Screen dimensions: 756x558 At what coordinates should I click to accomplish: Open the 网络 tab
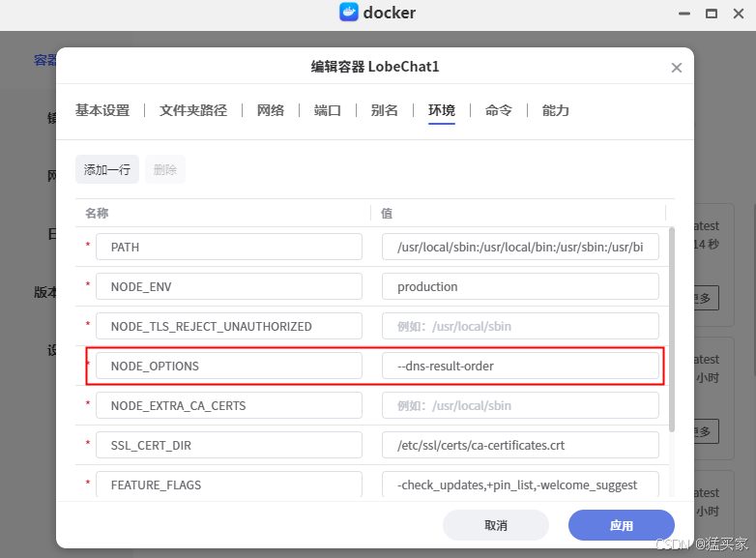click(x=270, y=110)
